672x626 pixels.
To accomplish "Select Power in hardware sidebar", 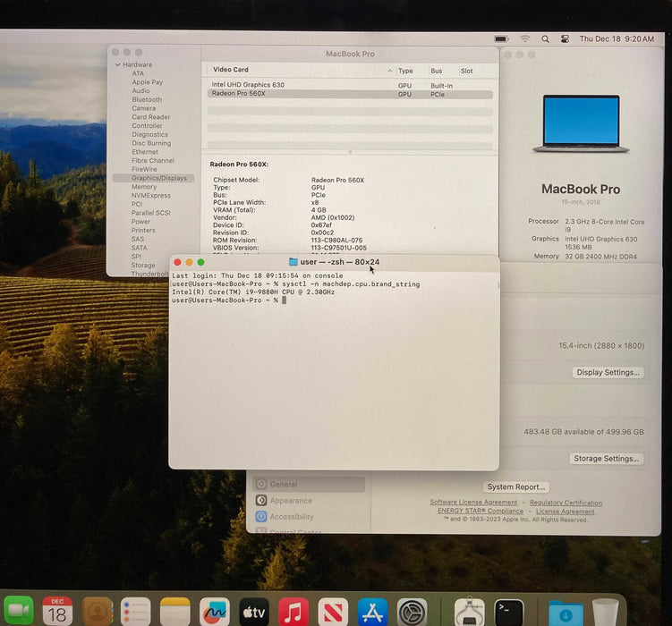I will tap(140, 222).
